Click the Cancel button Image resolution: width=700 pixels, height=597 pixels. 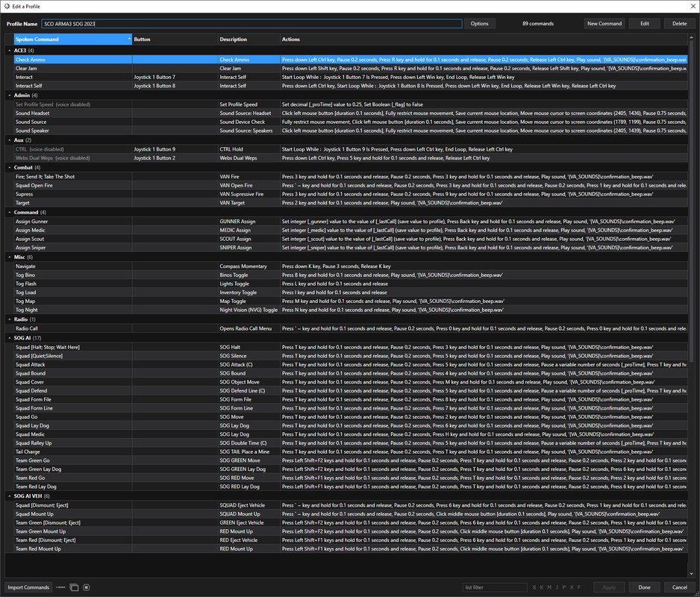coord(679,587)
